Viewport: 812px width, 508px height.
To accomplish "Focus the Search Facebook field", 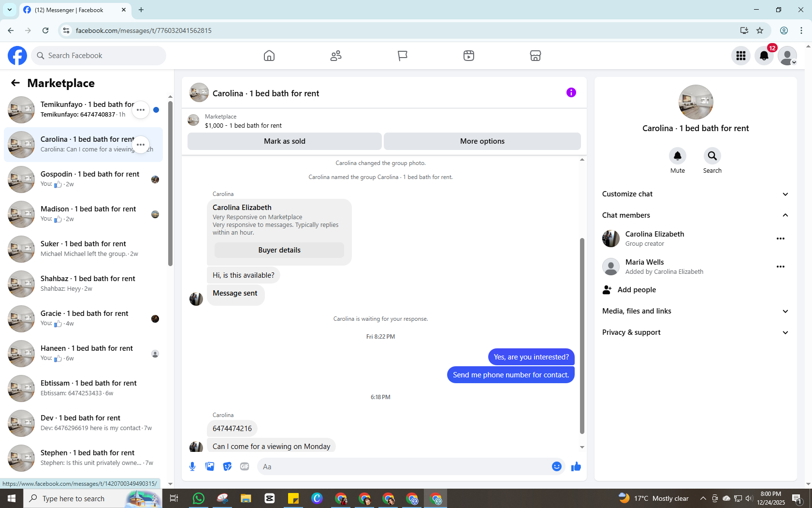I will pos(99,56).
